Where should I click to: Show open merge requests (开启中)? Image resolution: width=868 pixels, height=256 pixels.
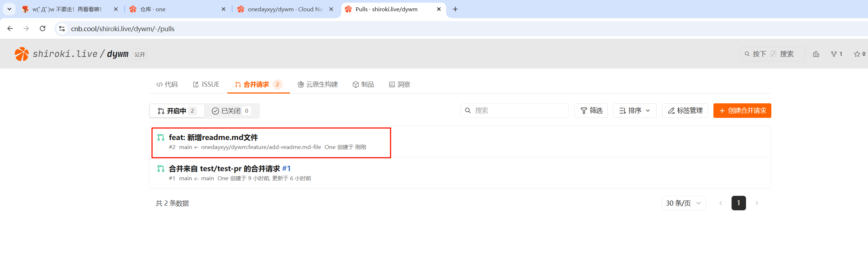click(177, 111)
